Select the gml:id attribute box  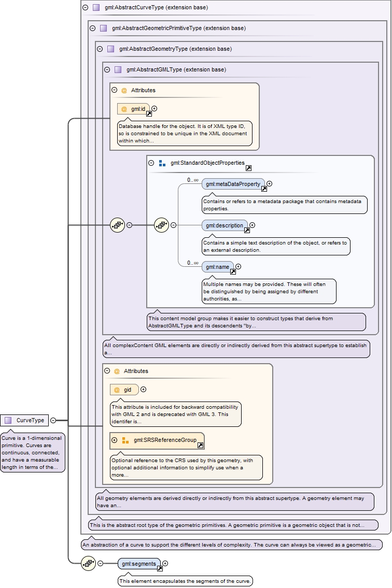[x=133, y=109]
